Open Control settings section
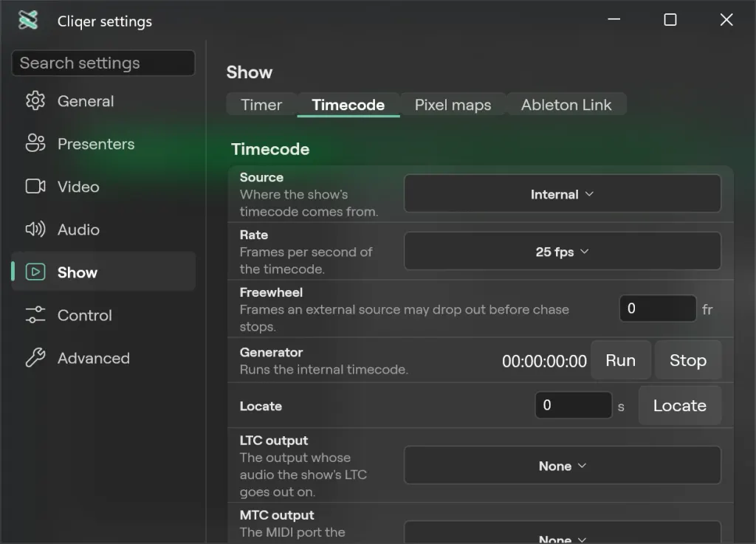The image size is (756, 544). click(x=103, y=315)
